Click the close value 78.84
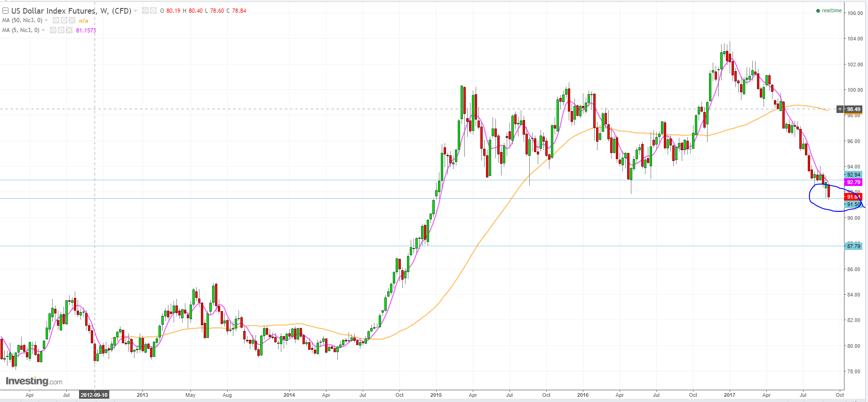868x402 pixels. 239,11
